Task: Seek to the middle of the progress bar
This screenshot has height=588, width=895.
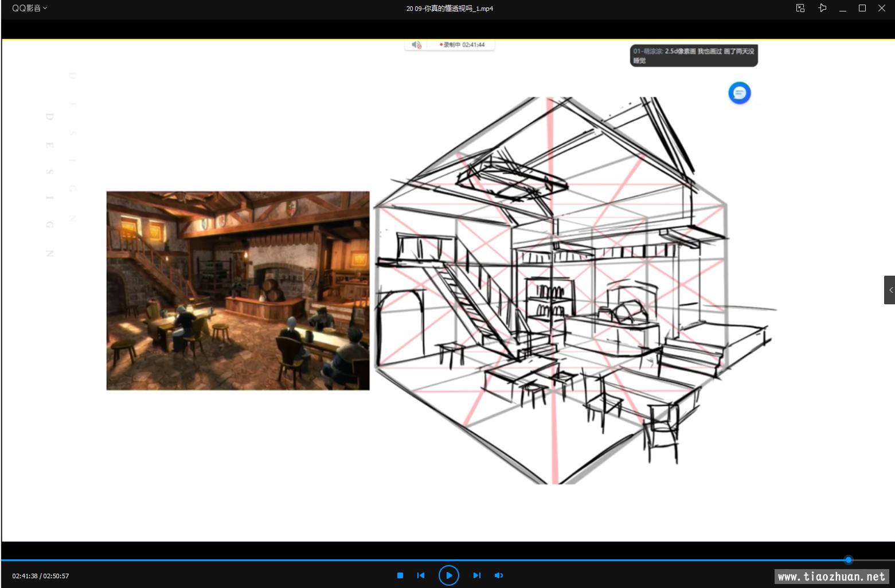Action: tap(447, 560)
